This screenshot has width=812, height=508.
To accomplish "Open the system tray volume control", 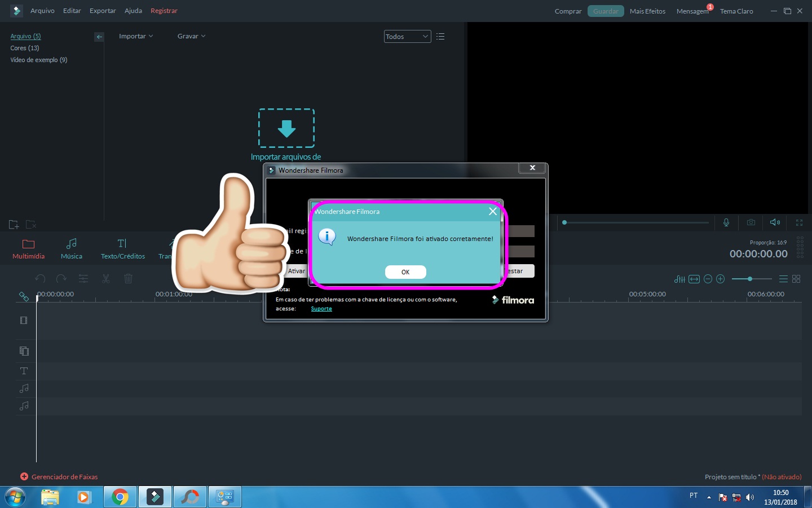I will click(750, 497).
